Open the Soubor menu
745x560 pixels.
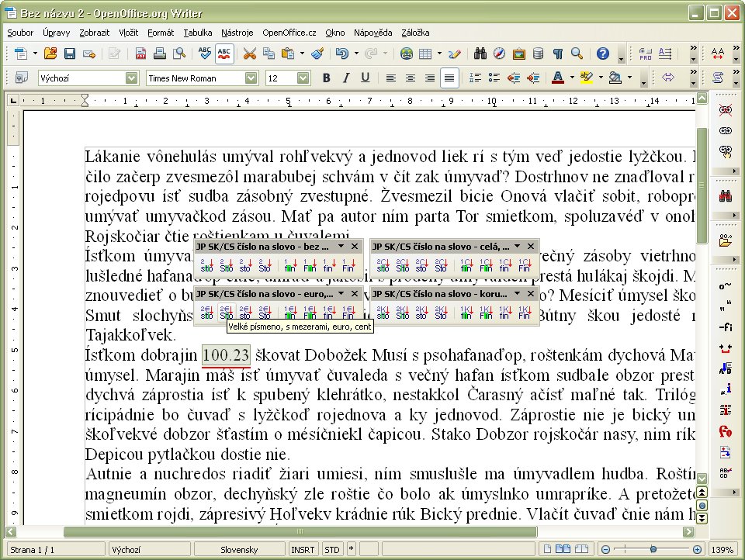click(20, 33)
